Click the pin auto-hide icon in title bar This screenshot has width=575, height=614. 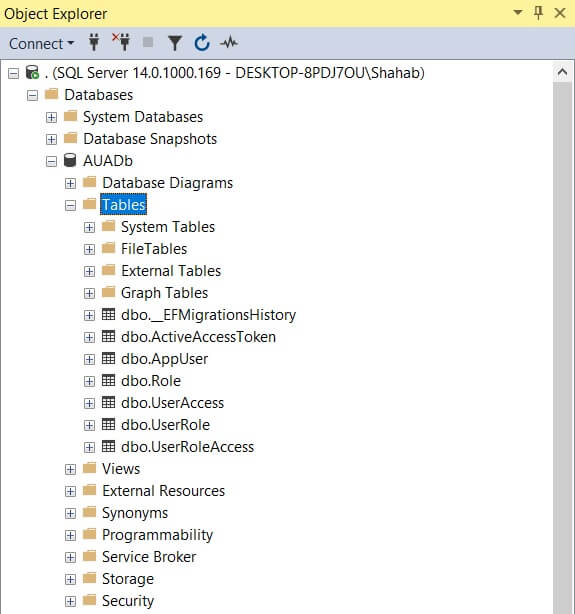click(539, 13)
